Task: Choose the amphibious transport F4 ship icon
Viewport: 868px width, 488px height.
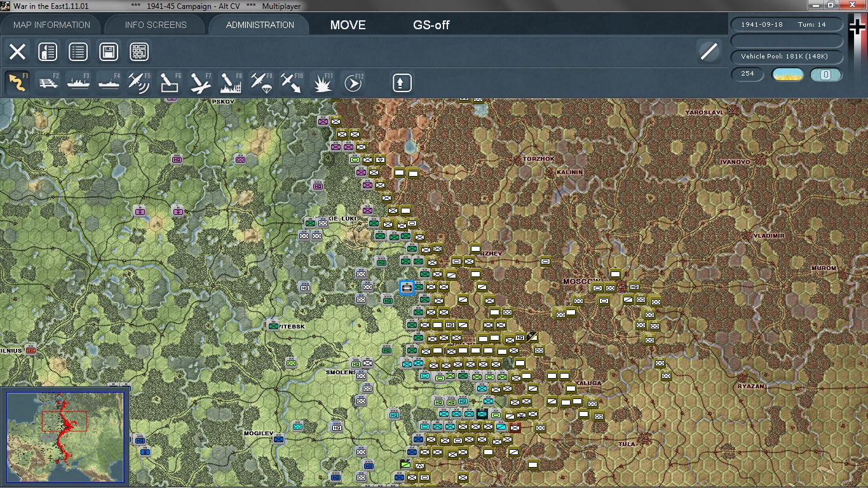Action: (x=109, y=83)
